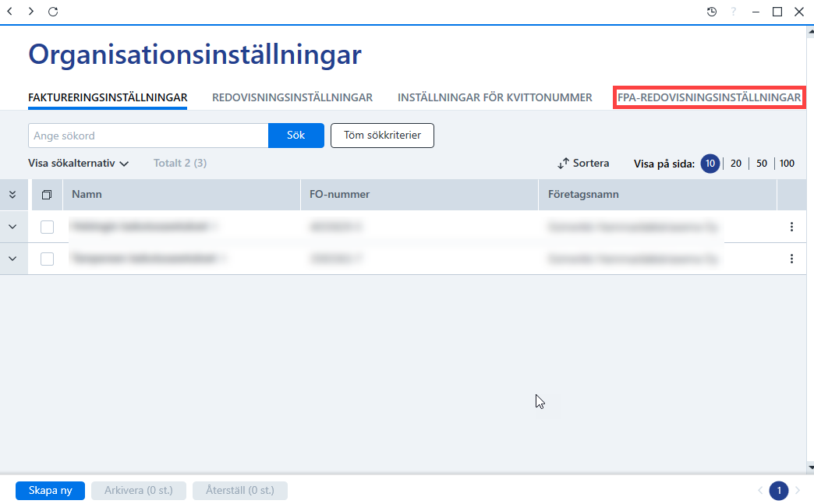Click the question mark help icon
The width and height of the screenshot is (814, 504).
coord(734,12)
